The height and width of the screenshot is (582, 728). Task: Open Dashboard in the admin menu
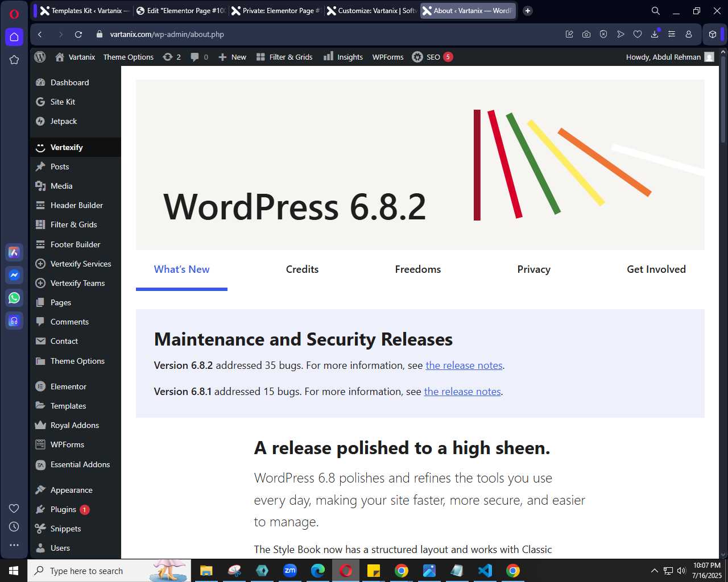coord(75,82)
